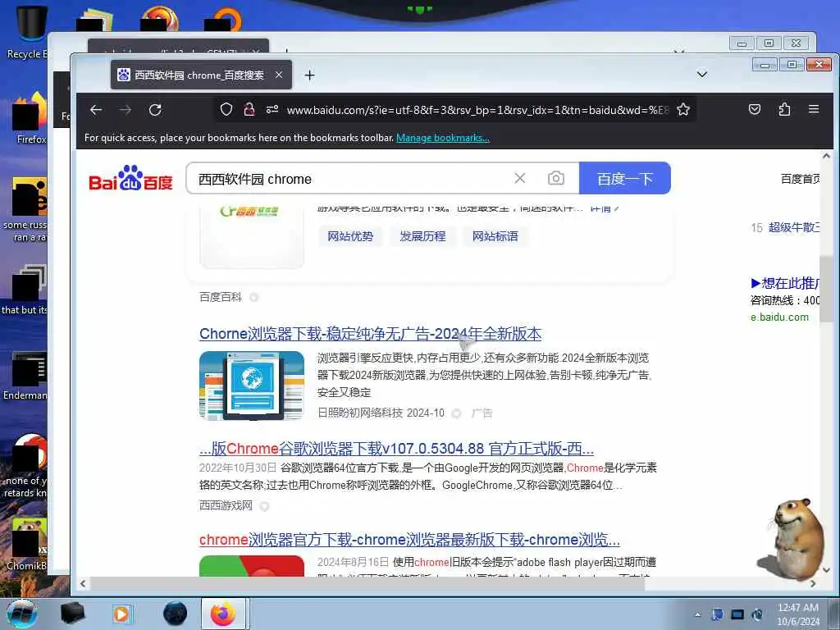Image resolution: width=840 pixels, height=630 pixels.
Task: Select the 西西软件园 chrome_百度搜索 tab
Action: pyautogui.click(x=201, y=75)
